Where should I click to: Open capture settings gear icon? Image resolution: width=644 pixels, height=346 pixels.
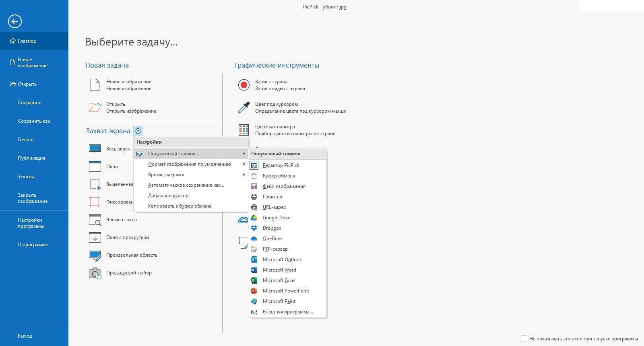pos(138,131)
